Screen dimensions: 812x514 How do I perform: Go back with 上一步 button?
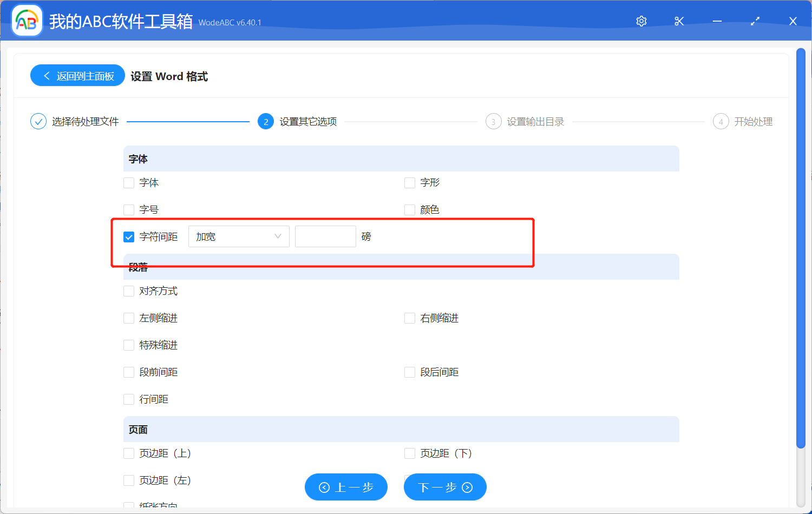(x=346, y=487)
